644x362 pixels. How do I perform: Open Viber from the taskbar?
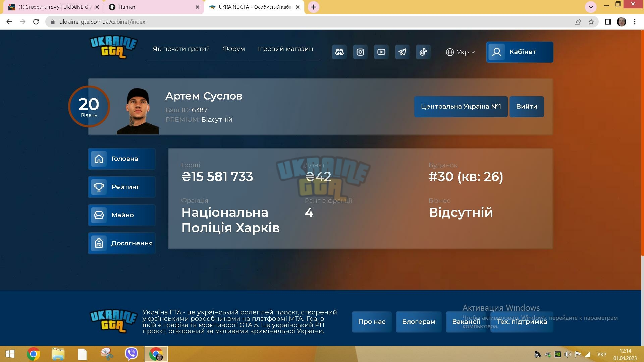pos(131,354)
